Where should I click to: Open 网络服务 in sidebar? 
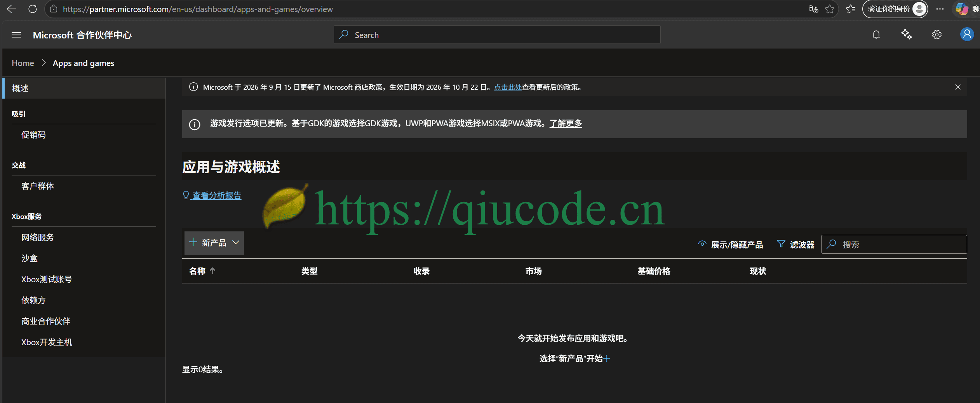point(38,237)
